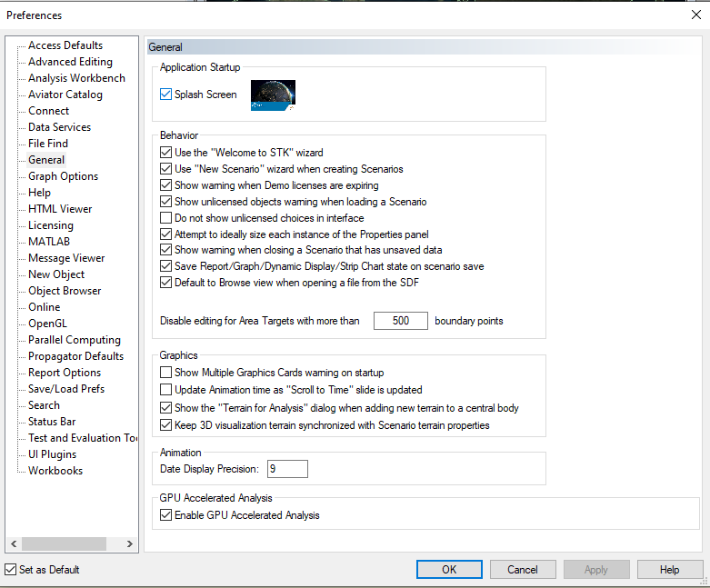Open the Licensing preferences page
Viewport: 710px width, 588px height.
(x=50, y=225)
